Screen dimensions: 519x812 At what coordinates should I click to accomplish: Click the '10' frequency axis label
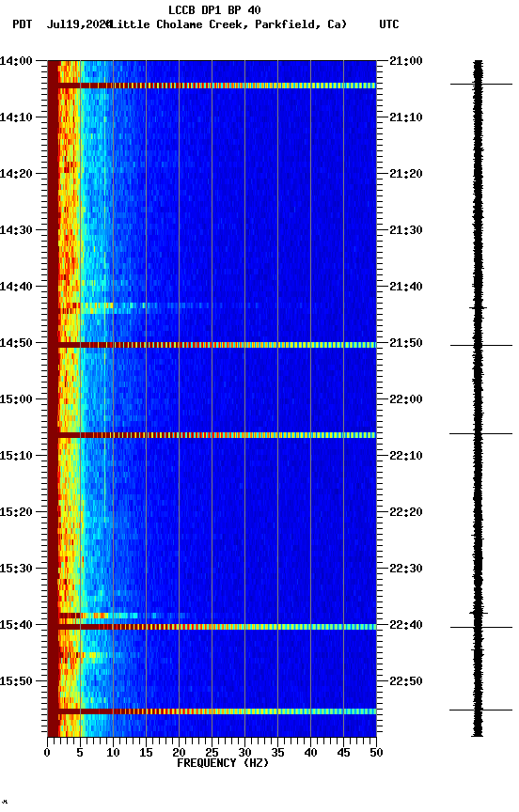point(113,753)
